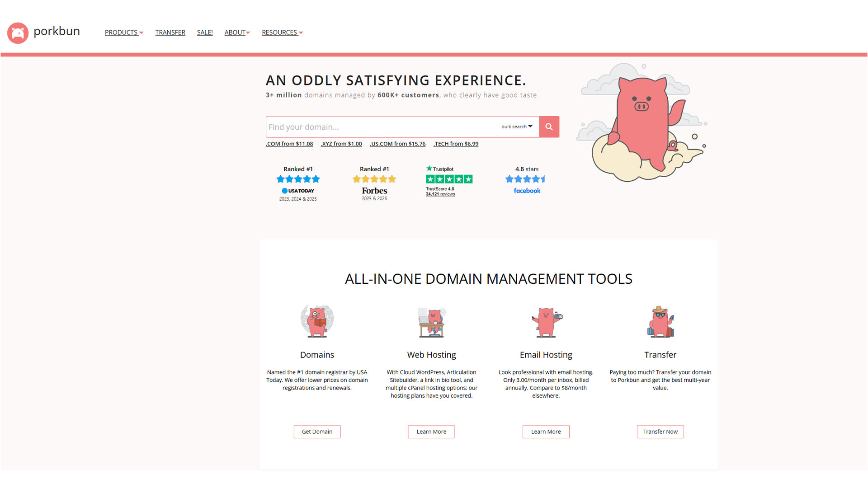Click the USA Today blue stars
This screenshot has height=488, width=868.
298,179
